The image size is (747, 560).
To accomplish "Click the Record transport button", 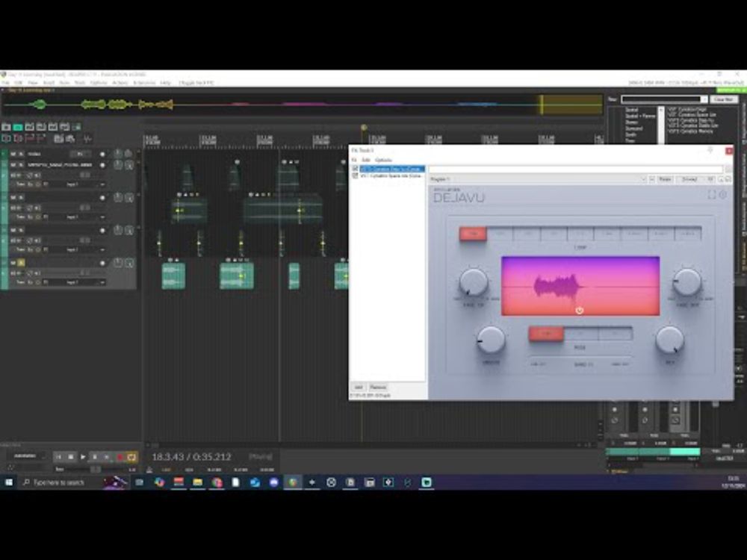I will 120,457.
